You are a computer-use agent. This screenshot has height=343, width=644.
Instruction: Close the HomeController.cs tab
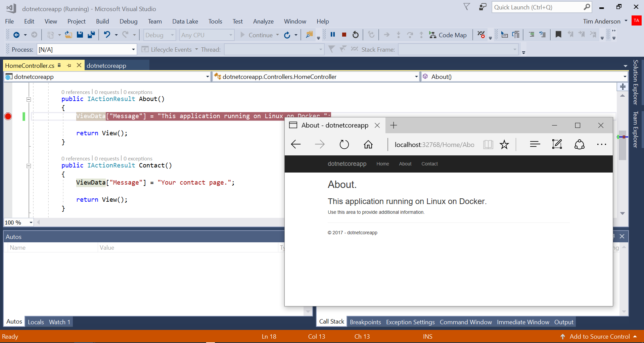pos(79,65)
